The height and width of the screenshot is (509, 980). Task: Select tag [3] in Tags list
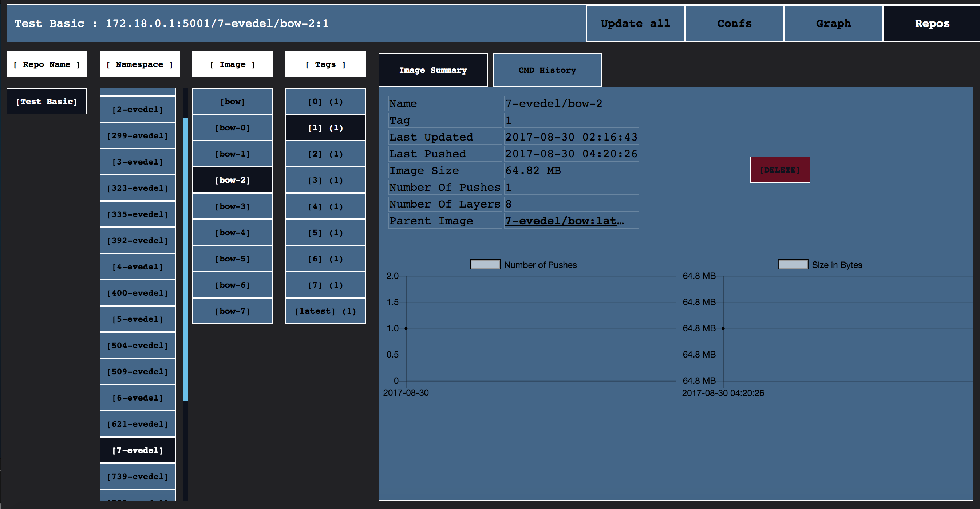325,180
